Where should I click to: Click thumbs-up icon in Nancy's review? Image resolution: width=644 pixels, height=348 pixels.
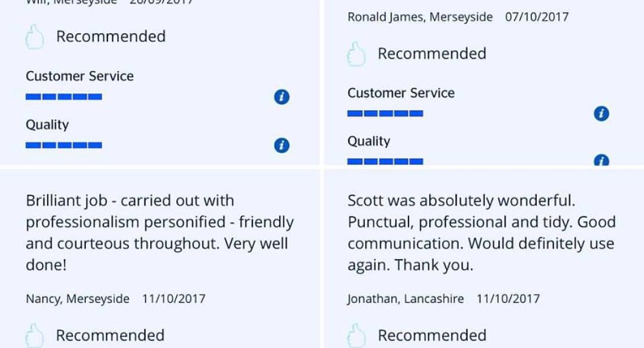(x=34, y=335)
